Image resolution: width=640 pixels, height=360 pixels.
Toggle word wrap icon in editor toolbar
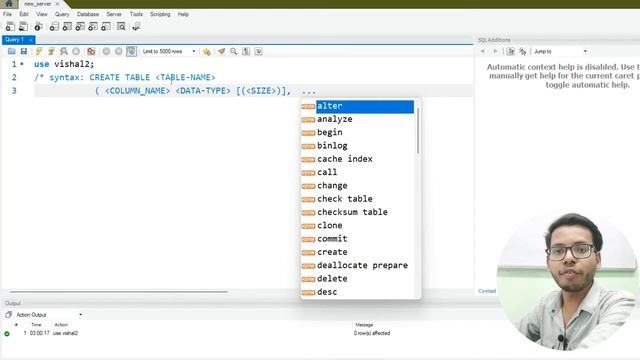(258, 51)
